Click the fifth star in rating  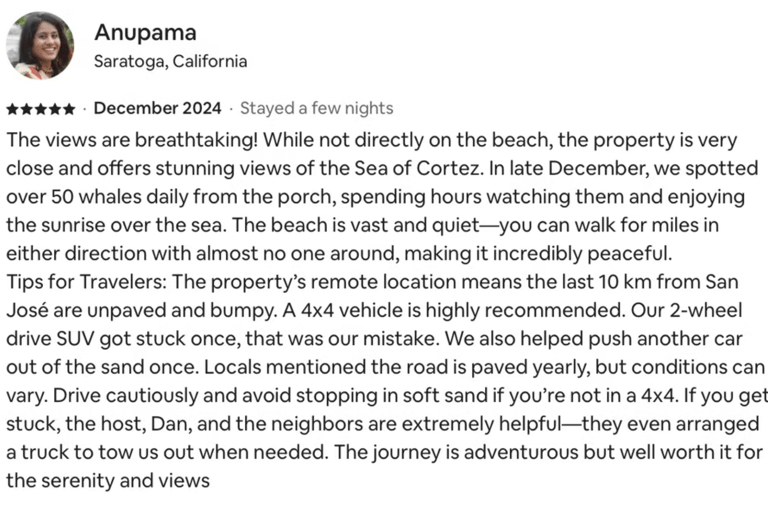coord(68,108)
